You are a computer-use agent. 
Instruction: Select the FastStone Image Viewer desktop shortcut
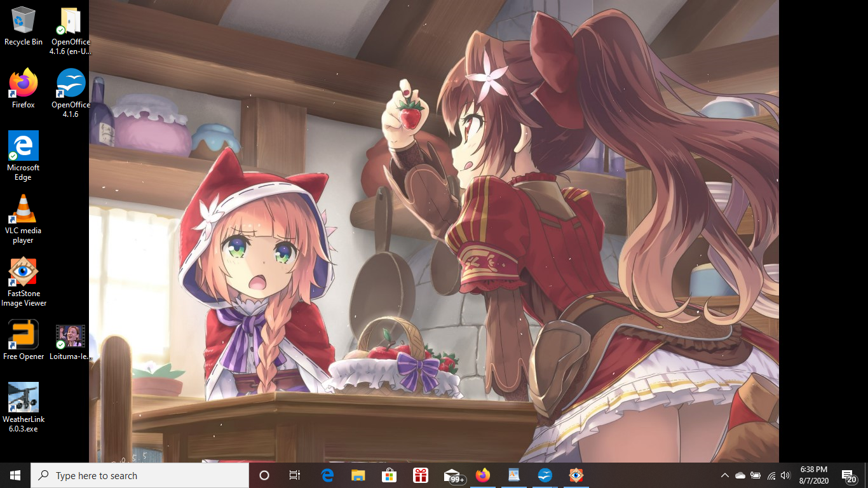24,282
